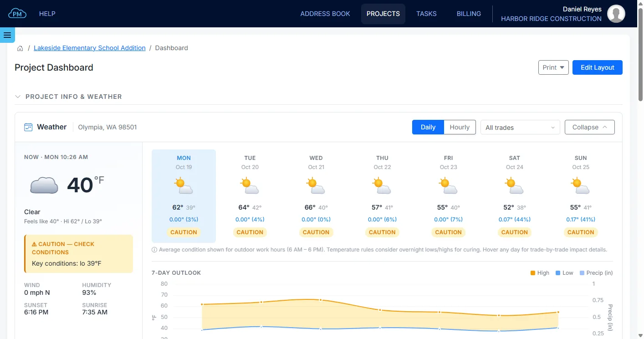Click Sunday high point on outlook chart
This screenshot has width=644, height=339.
[558, 312]
